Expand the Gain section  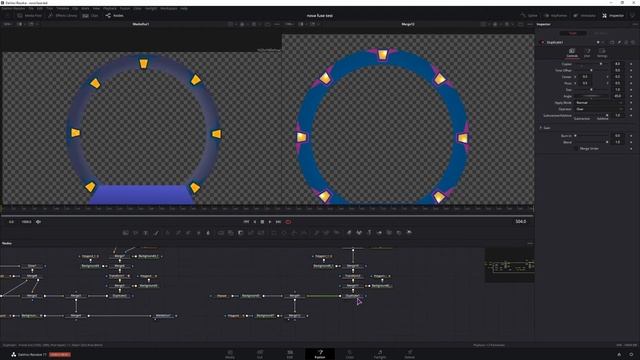[x=541, y=128]
